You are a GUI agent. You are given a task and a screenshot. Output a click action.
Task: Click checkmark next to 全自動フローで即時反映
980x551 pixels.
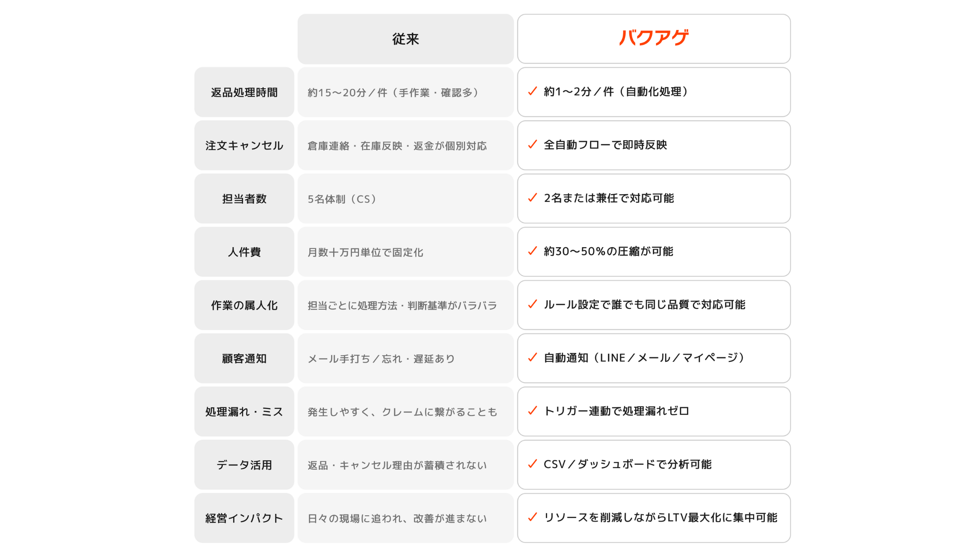(x=533, y=145)
